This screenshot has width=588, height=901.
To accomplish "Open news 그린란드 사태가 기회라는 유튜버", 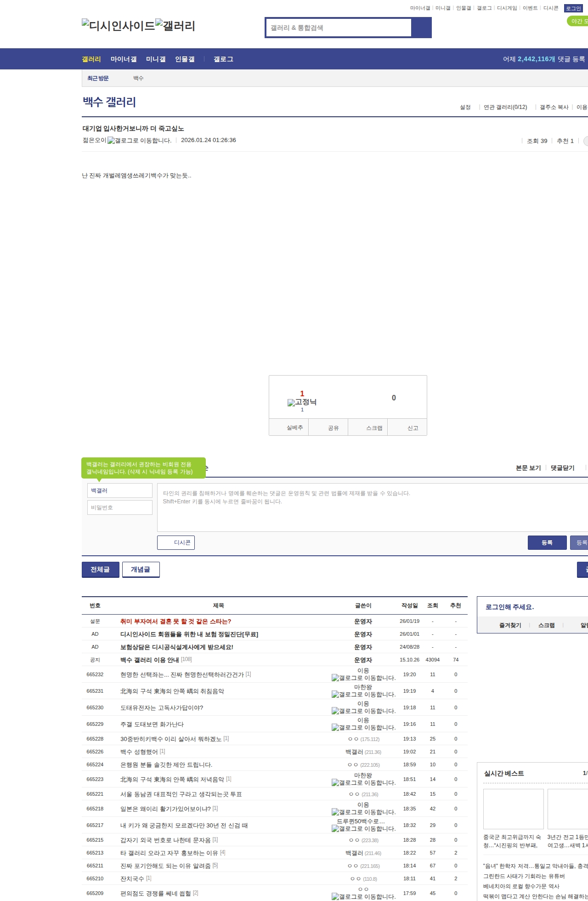I will (524, 876).
